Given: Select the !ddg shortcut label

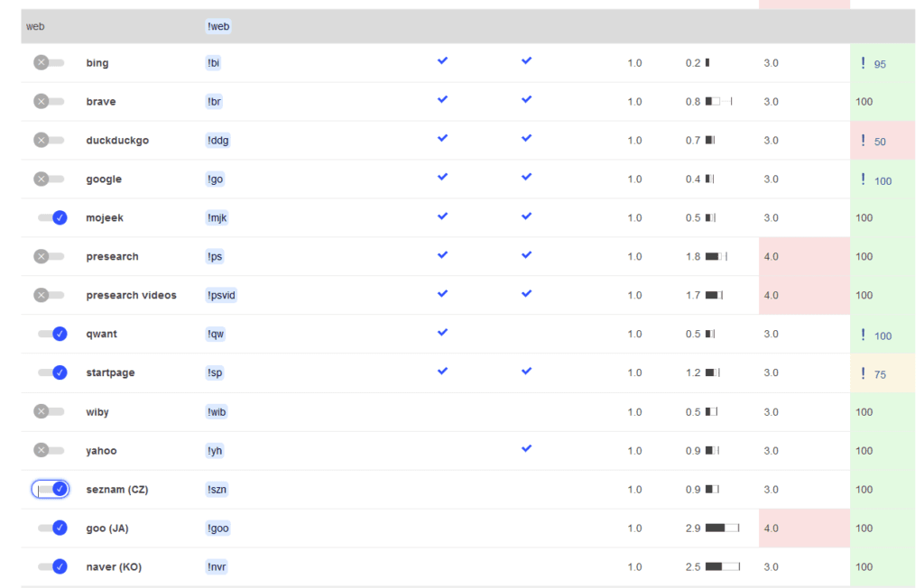Looking at the screenshot, I should coord(218,140).
